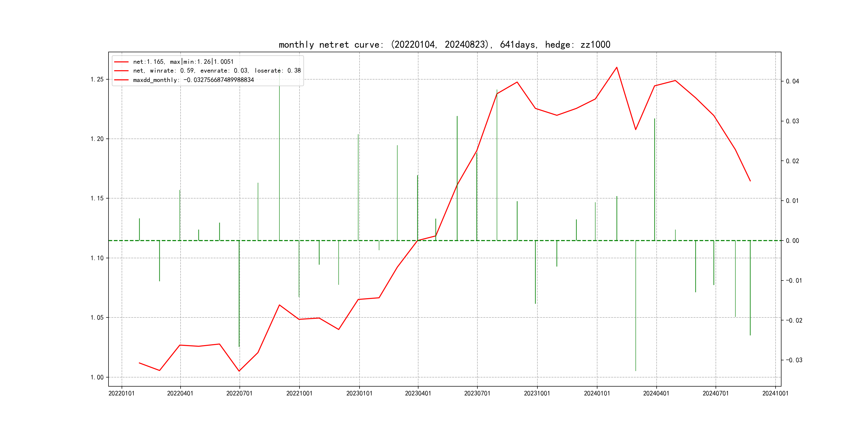Click the lowest red curve point near 20220701
The image size is (868, 434).
[239, 371]
